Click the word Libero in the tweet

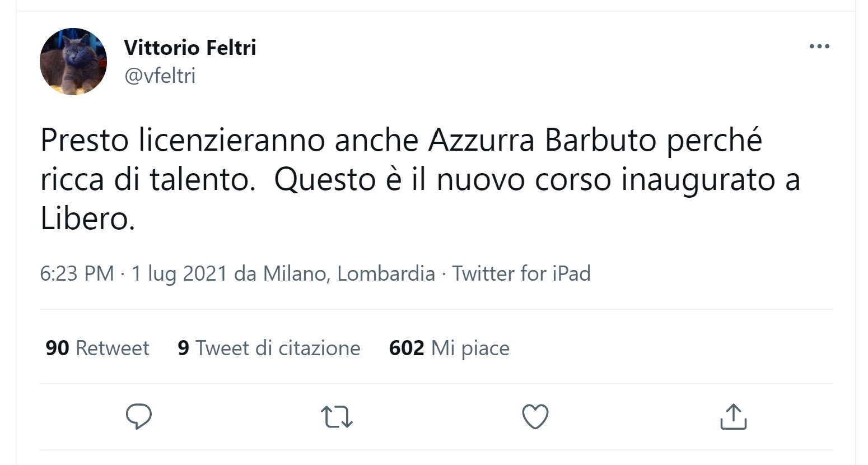(x=87, y=219)
